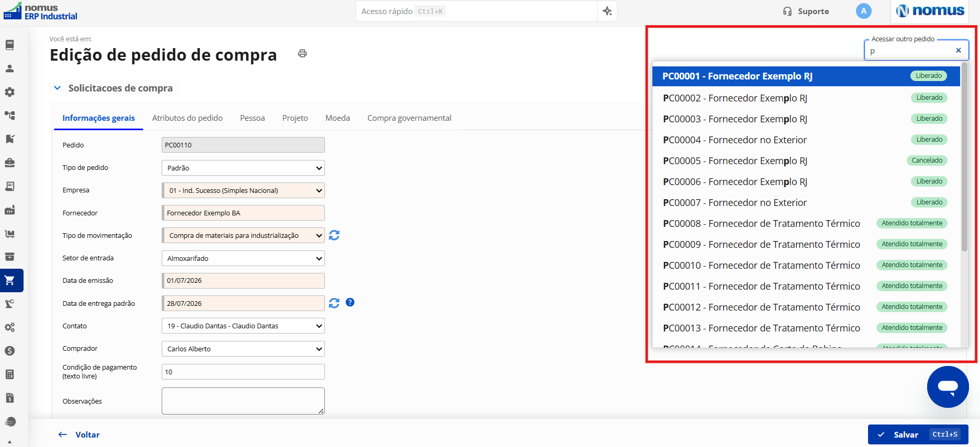Select order PC00013 in list
980x447 pixels.
point(806,328)
